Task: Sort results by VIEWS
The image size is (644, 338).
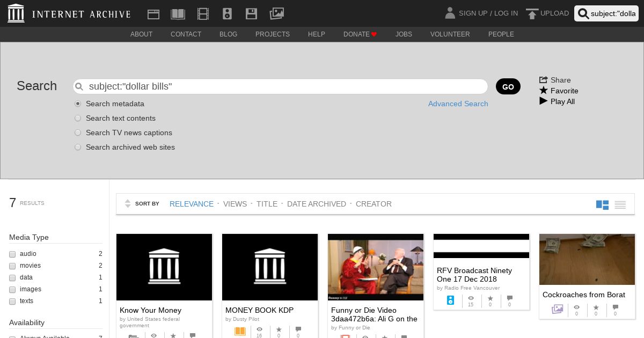Action: pyautogui.click(x=235, y=204)
